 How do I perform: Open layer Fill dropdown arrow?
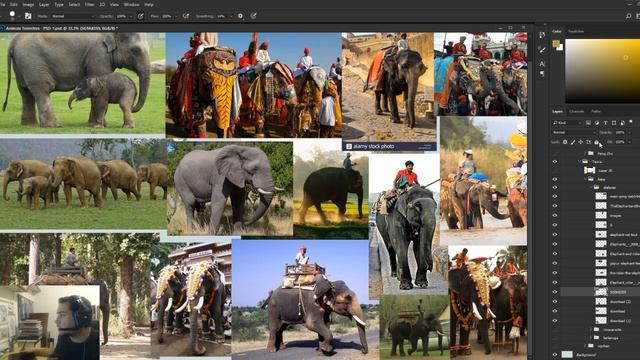629,142
